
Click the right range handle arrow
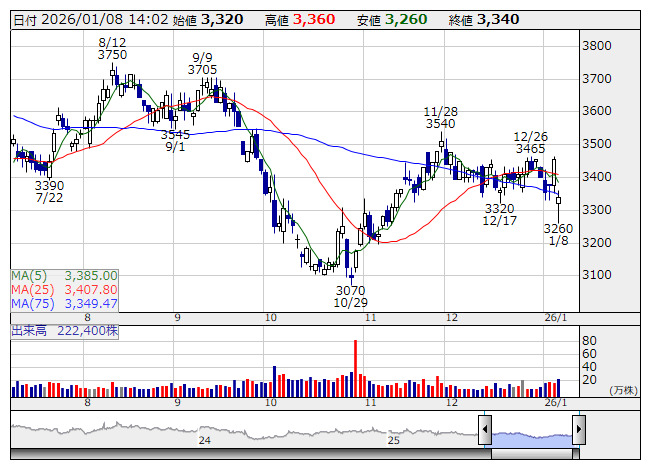(x=579, y=429)
